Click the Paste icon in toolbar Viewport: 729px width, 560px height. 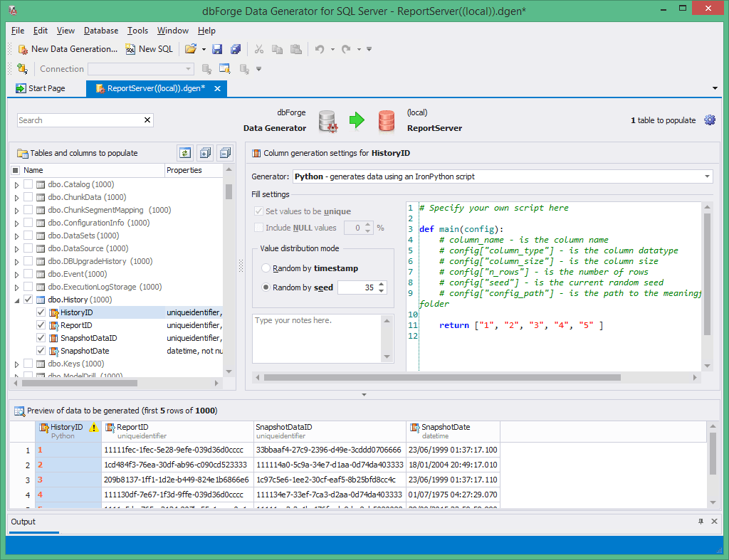(x=296, y=49)
